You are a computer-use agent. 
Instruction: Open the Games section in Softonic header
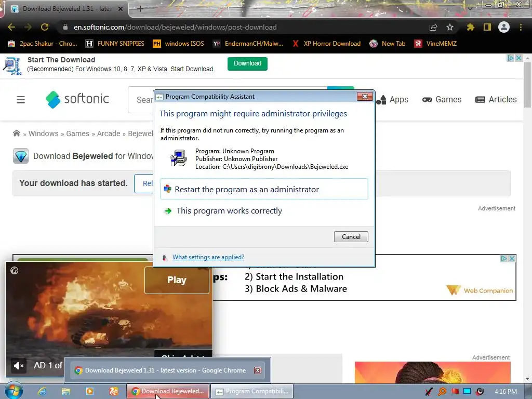[442, 99]
